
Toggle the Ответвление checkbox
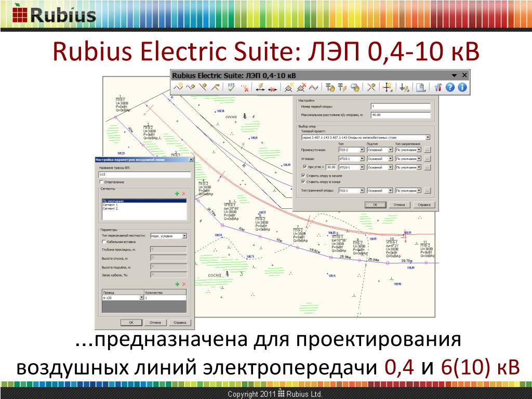click(101, 182)
